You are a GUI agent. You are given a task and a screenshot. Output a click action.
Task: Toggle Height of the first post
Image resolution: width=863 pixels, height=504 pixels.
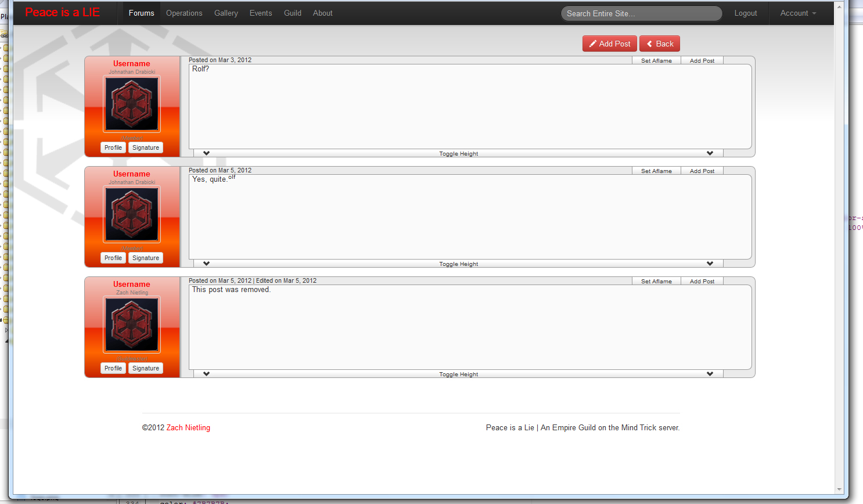tap(458, 154)
